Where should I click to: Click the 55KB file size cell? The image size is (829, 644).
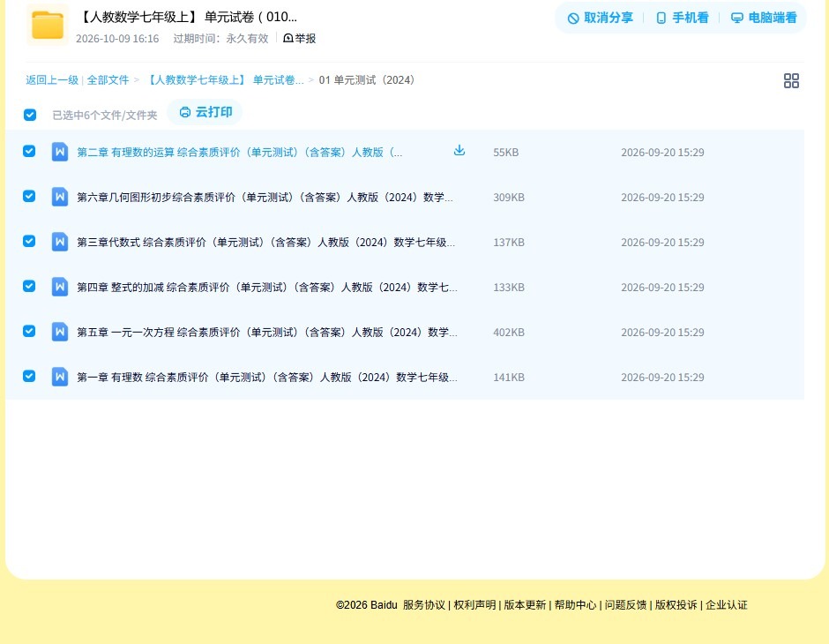(x=506, y=153)
